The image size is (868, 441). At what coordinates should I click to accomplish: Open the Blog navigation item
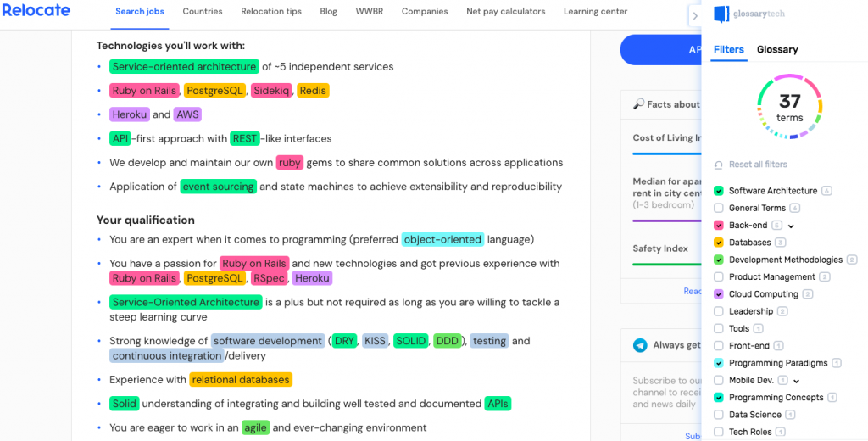pos(328,11)
